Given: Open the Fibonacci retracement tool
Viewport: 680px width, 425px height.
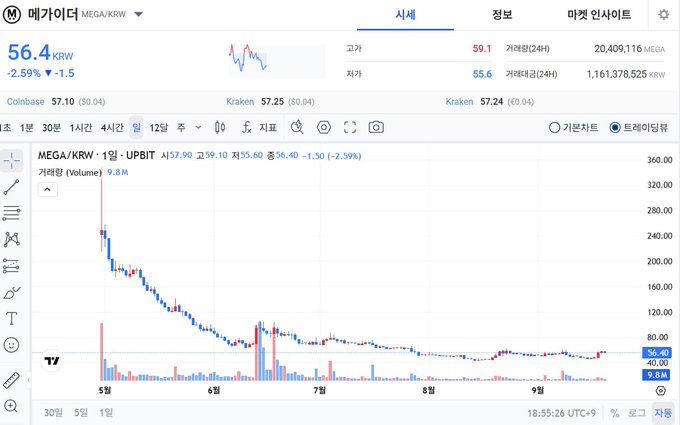Looking at the screenshot, I should [12, 213].
